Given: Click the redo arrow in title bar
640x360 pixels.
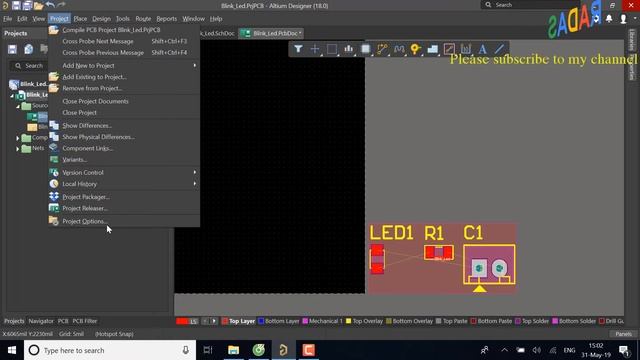Looking at the screenshot, I should tap(62, 5).
